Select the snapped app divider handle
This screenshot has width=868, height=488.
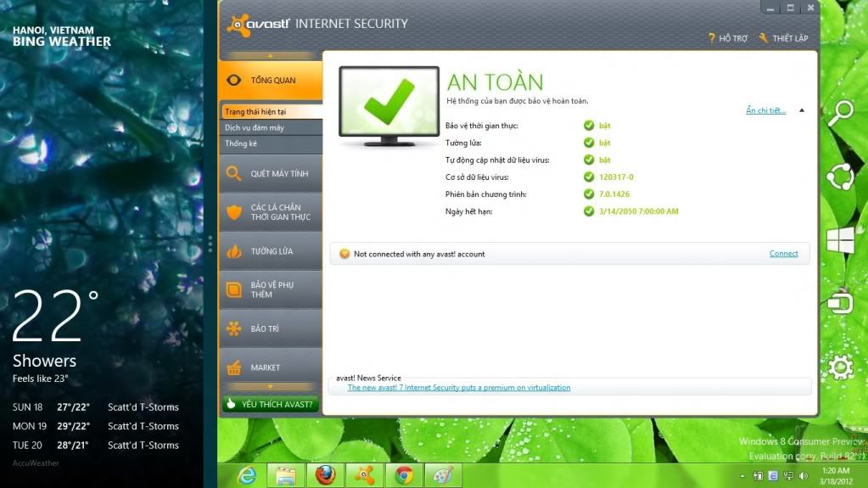pyautogui.click(x=210, y=244)
